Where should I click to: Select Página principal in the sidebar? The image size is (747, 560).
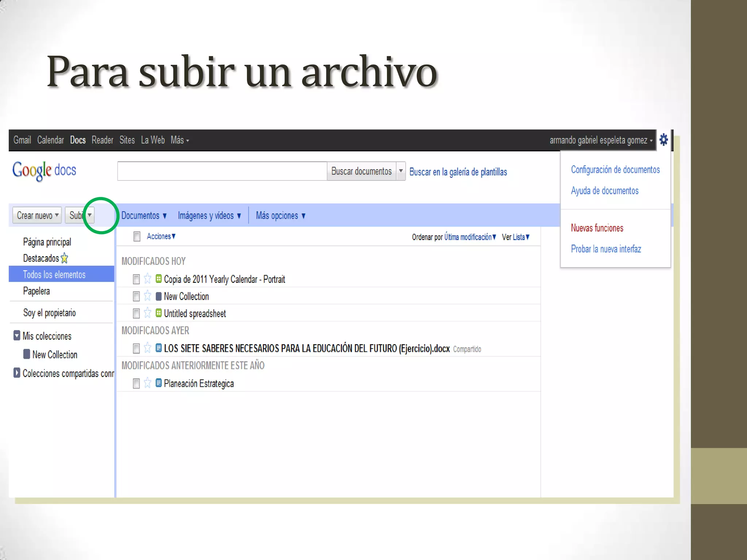point(47,242)
